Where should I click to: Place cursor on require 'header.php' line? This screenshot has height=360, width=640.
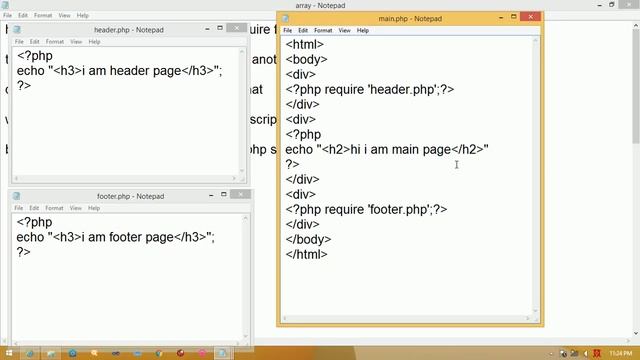pyautogui.click(x=370, y=89)
